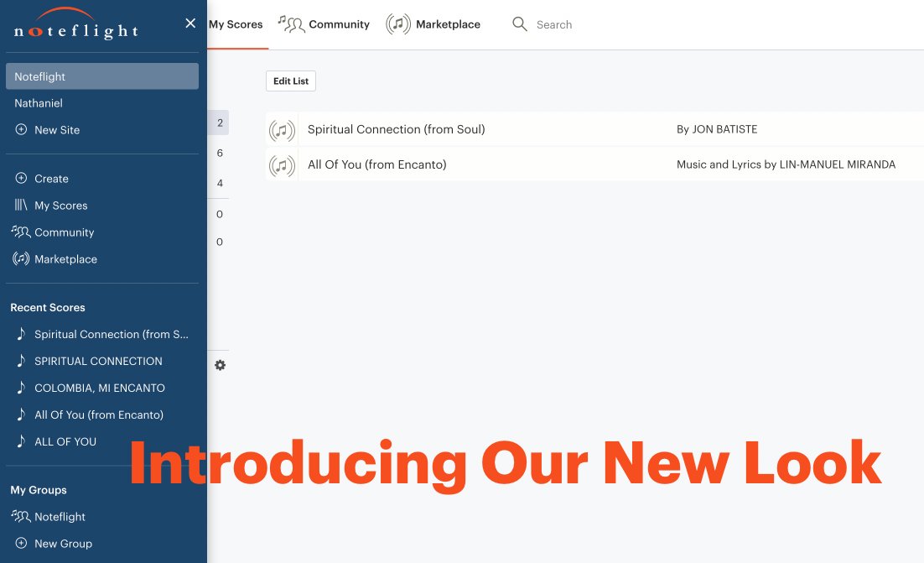
Task: Select the Noteflight site in sidebar
Action: click(102, 76)
